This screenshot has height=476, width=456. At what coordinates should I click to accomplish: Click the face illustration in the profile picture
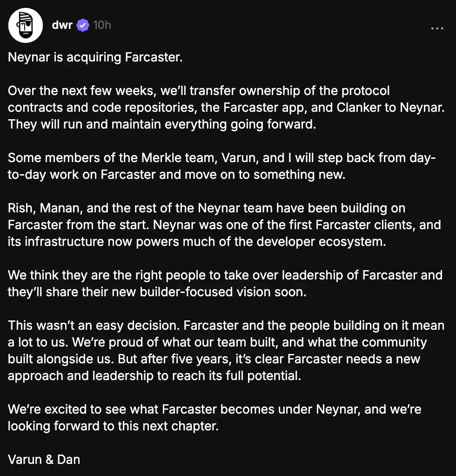26,25
